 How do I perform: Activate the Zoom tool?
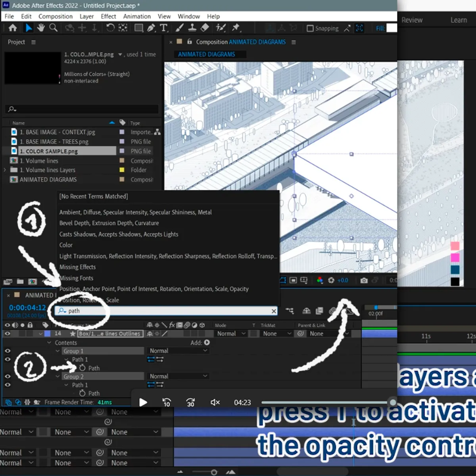(53, 28)
